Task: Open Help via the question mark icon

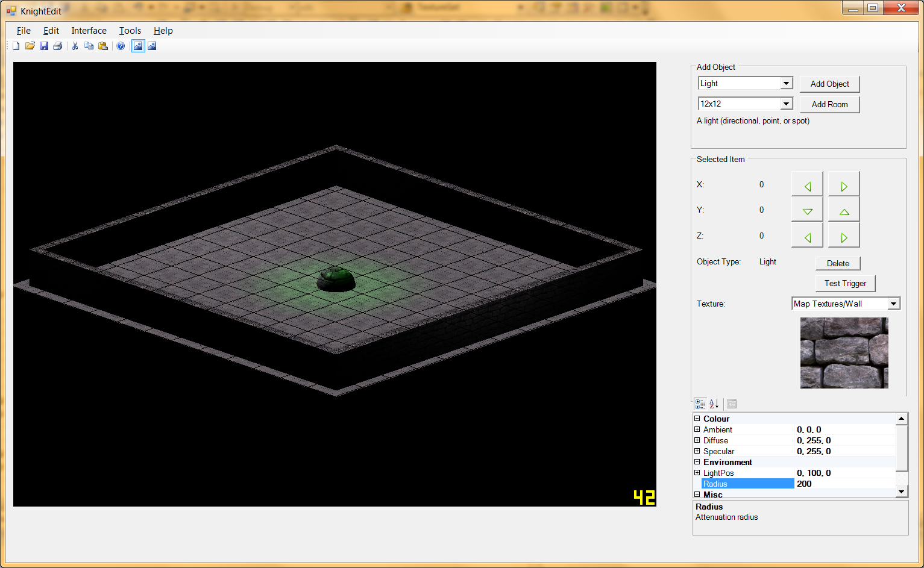Action: (x=121, y=46)
